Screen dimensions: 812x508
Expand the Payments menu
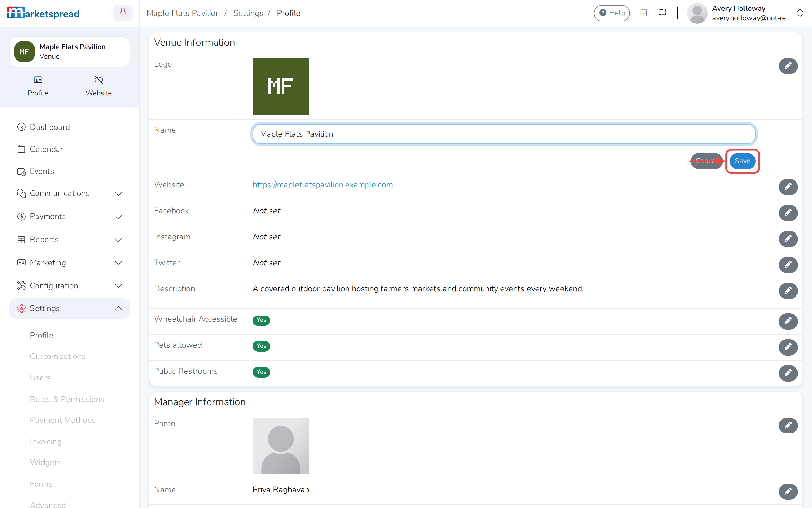point(69,216)
